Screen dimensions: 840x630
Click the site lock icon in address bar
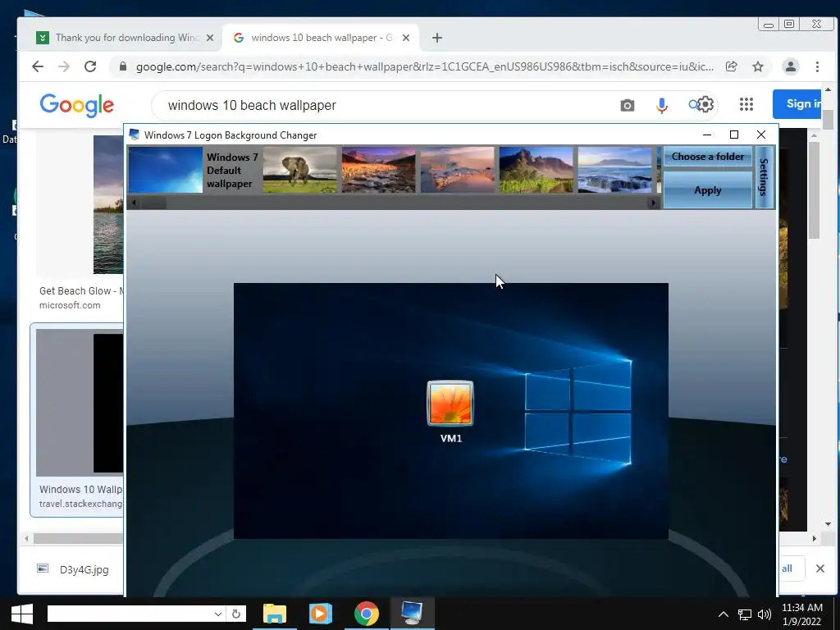(x=123, y=66)
